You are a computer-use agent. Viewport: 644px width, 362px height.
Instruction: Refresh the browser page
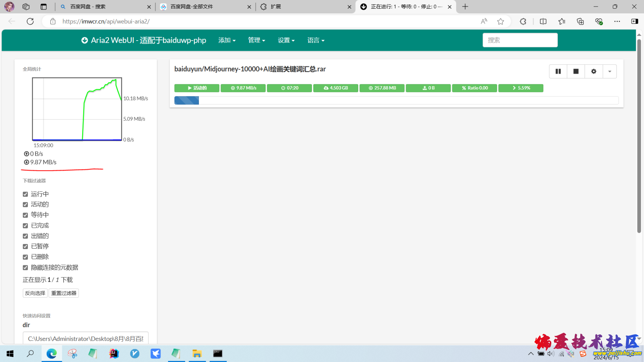click(30, 21)
